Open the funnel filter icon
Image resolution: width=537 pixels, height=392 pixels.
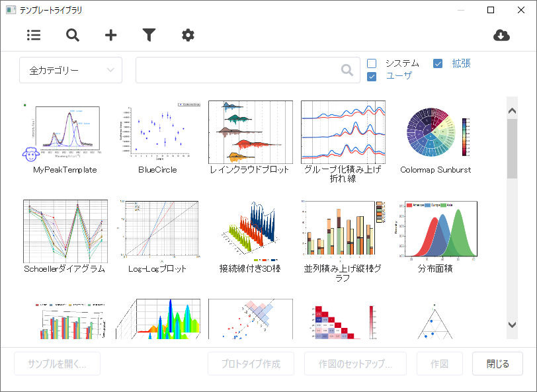tap(149, 35)
